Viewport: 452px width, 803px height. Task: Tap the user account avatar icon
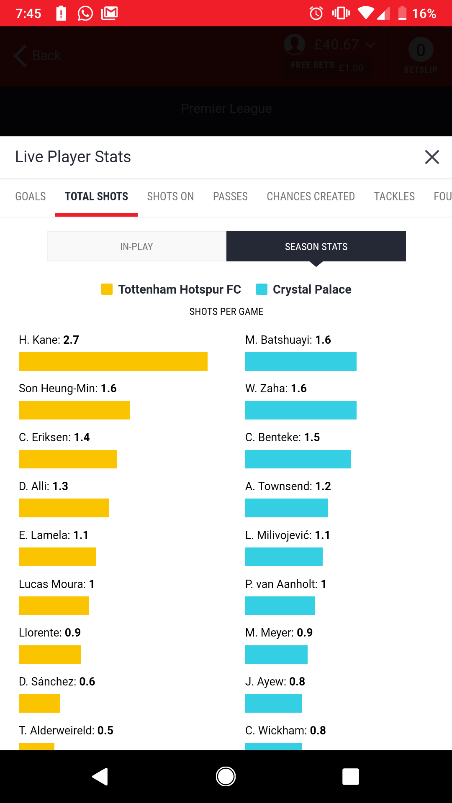[x=295, y=45]
